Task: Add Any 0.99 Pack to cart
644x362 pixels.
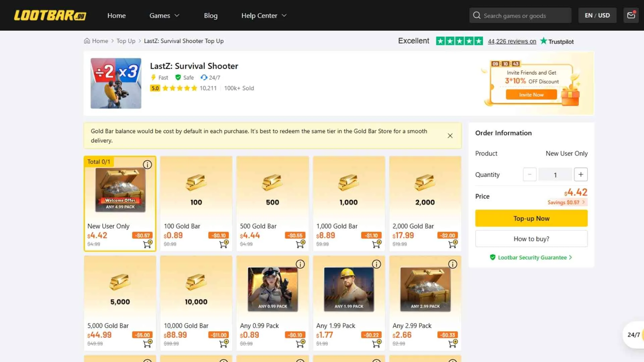Action: 300,343
